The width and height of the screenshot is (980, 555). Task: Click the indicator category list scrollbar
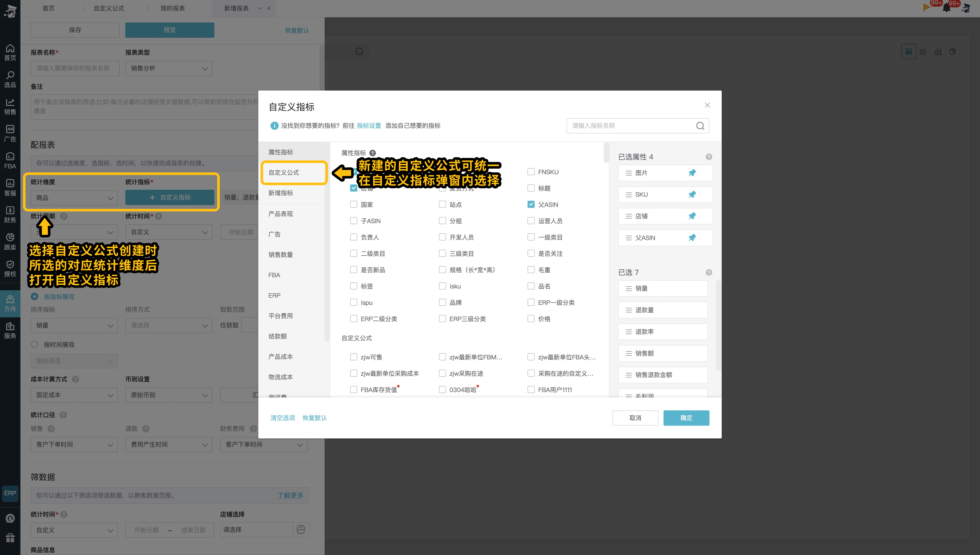pyautogui.click(x=327, y=243)
